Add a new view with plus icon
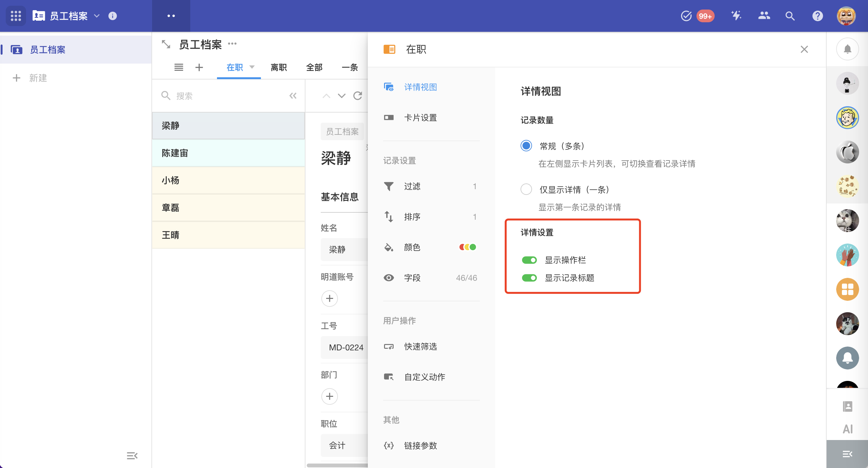Image resolution: width=868 pixels, height=468 pixels. 199,67
